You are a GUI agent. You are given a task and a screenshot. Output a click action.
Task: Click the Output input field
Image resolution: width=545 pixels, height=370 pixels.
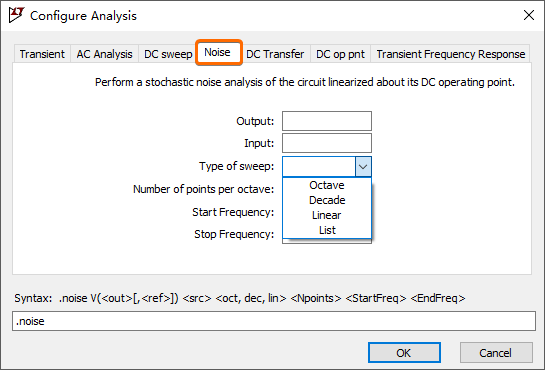tap(327, 121)
